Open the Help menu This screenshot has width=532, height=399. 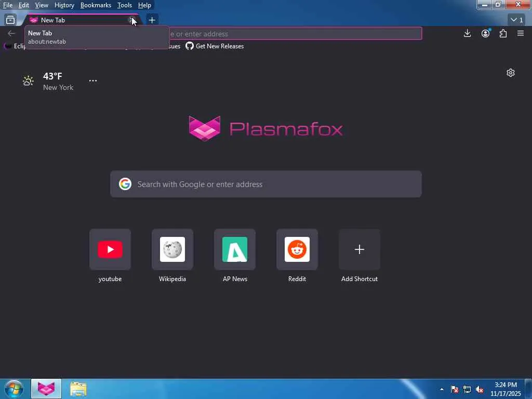tap(144, 5)
